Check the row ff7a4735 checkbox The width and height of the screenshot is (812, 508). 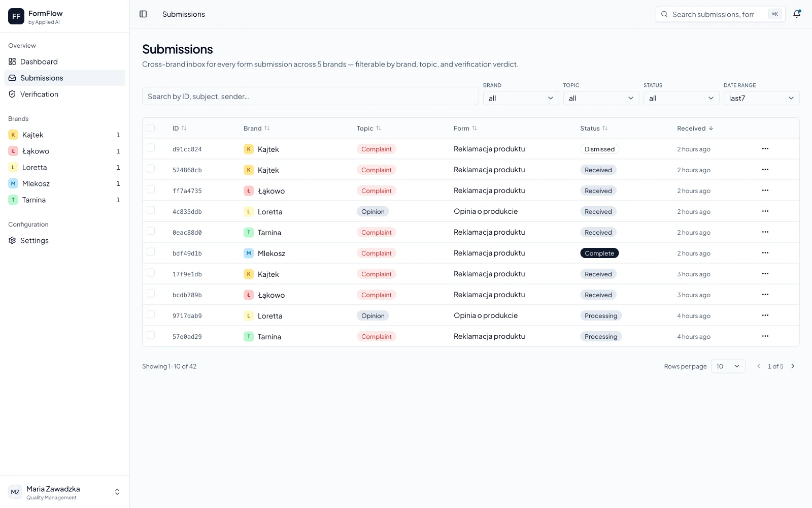[151, 189]
